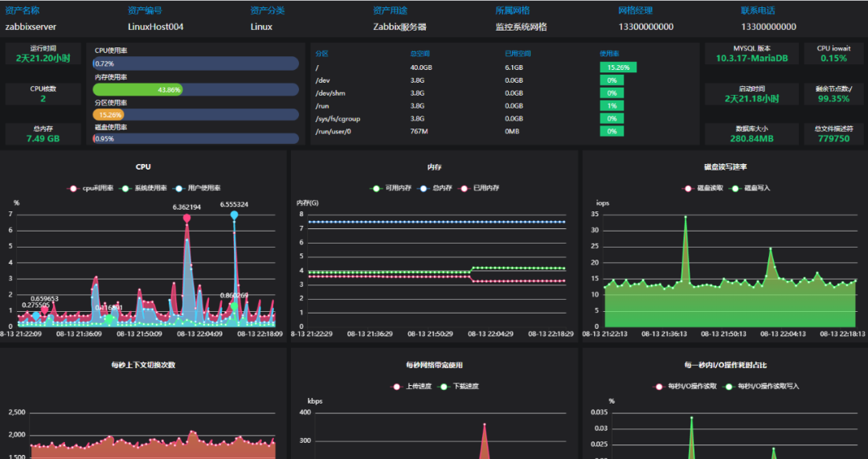Click the 15.26% usage bar for root partition
The image size is (868, 459).
[x=618, y=68]
